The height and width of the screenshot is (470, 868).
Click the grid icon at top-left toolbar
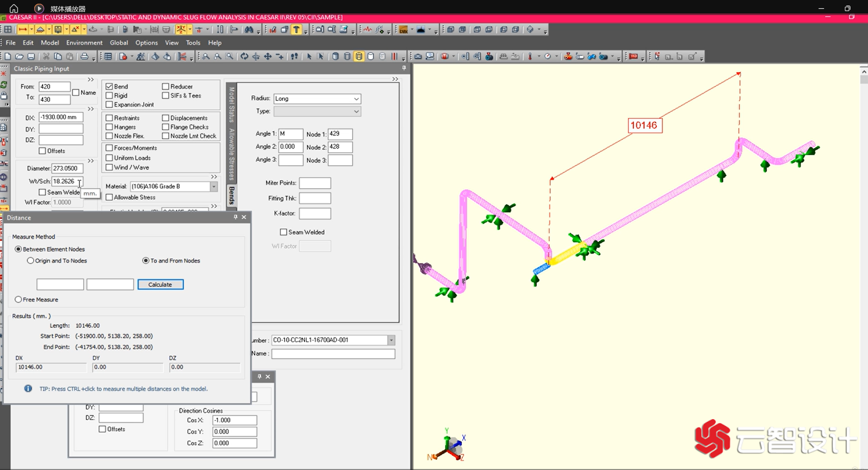(x=8, y=30)
